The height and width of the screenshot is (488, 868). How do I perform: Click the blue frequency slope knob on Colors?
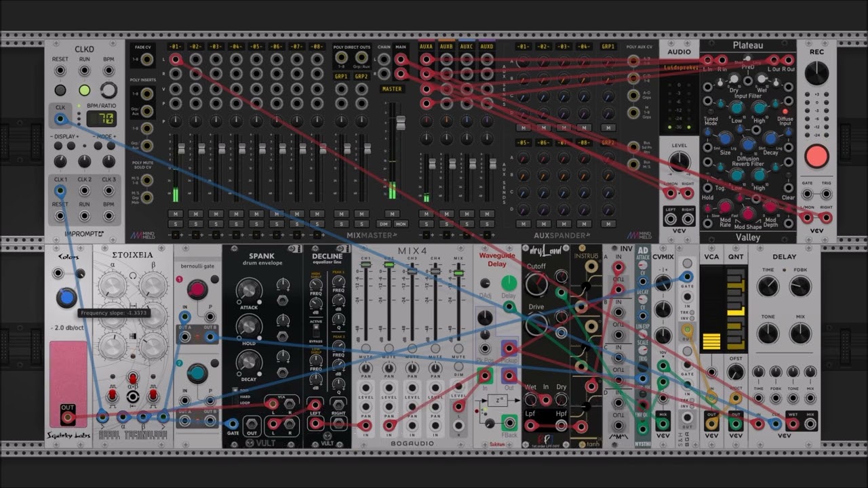[x=66, y=298]
